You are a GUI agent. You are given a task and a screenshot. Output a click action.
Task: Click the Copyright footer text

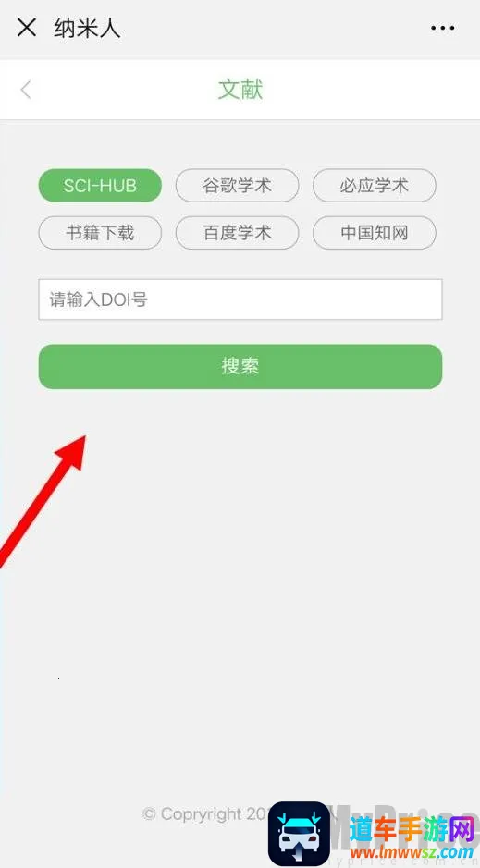206,813
